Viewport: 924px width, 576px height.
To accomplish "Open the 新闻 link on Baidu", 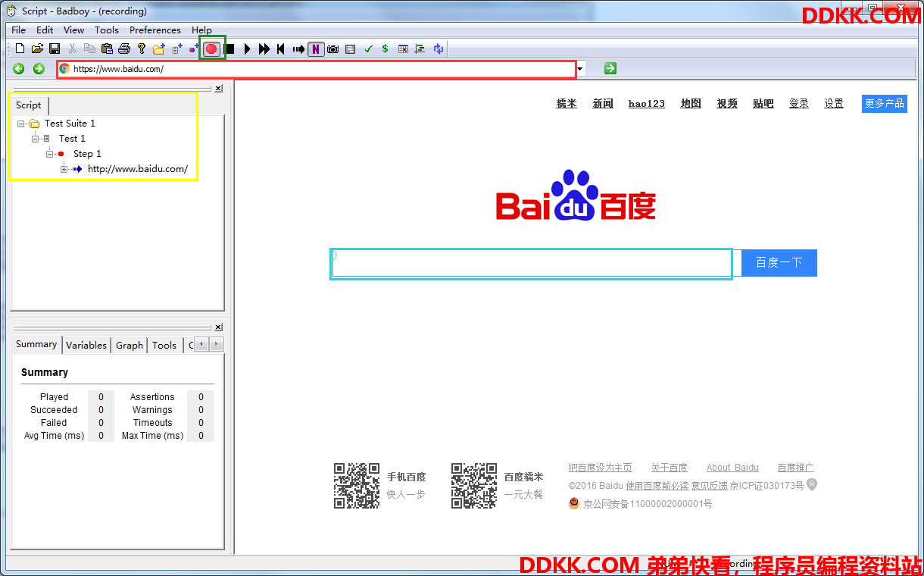I will pos(603,104).
